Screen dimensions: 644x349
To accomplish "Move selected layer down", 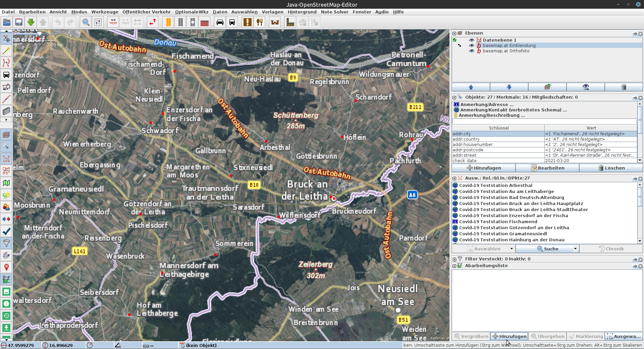I will coord(509,87).
